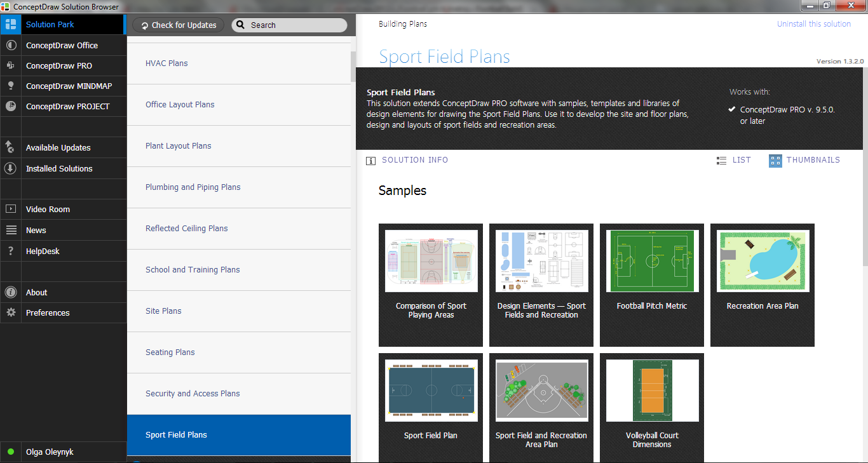Image resolution: width=868 pixels, height=463 pixels.
Task: Open Volleyball Court Dimensions sample
Action: (x=652, y=408)
